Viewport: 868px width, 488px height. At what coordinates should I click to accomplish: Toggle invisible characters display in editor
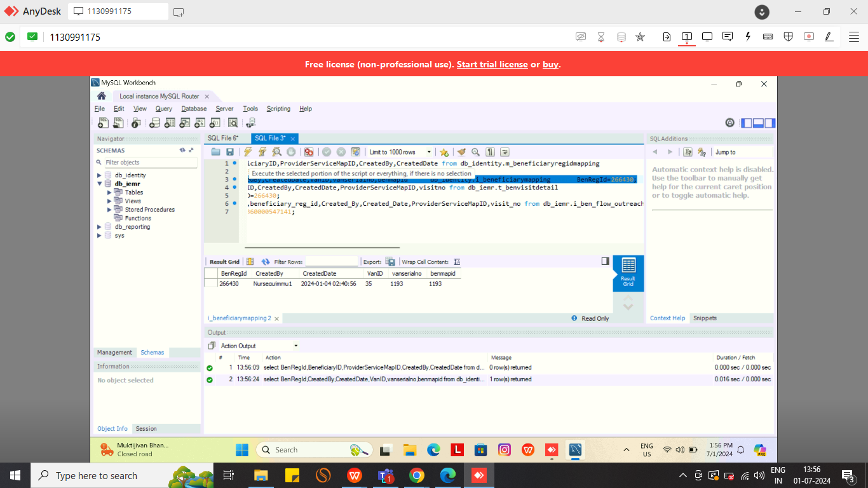(490, 152)
